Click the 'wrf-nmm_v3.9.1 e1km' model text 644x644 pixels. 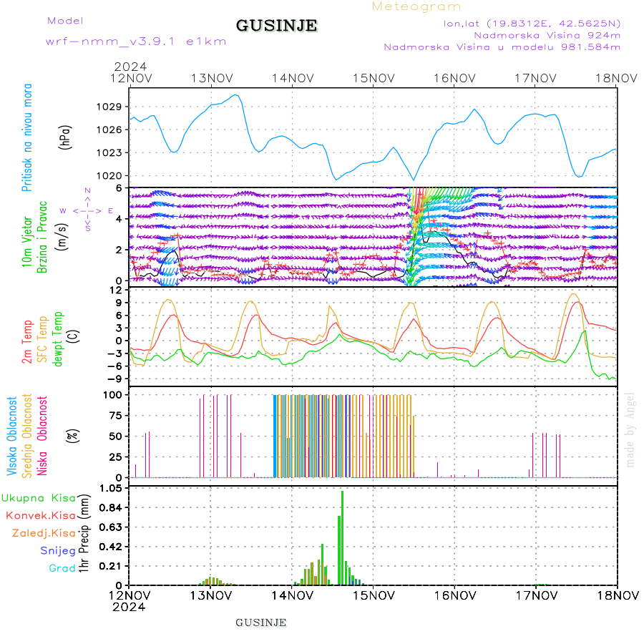[x=136, y=42]
